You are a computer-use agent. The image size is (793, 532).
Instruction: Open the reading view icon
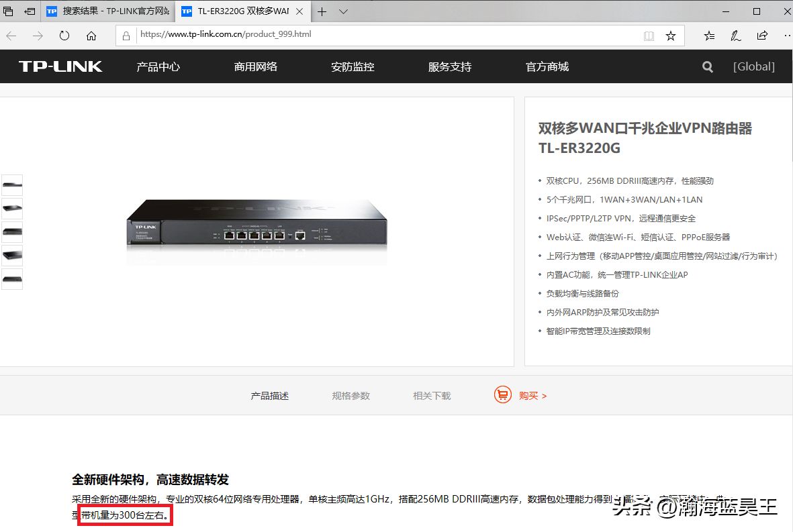point(649,36)
